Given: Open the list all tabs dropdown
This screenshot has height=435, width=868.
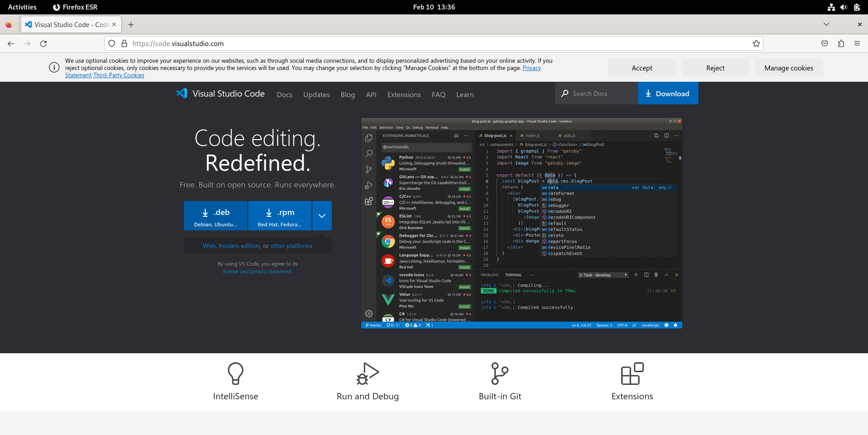Looking at the screenshot, I should 826,24.
